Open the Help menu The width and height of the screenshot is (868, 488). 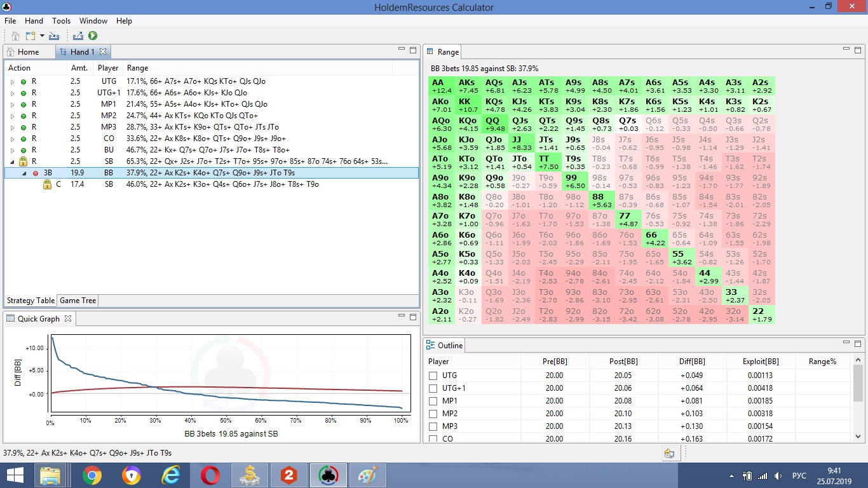pyautogui.click(x=125, y=21)
